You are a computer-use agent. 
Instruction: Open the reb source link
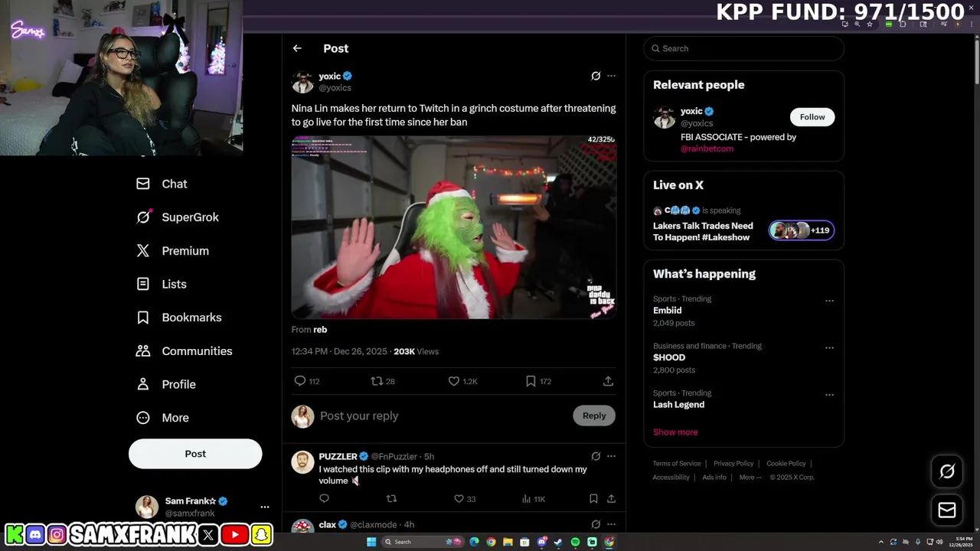tap(320, 330)
